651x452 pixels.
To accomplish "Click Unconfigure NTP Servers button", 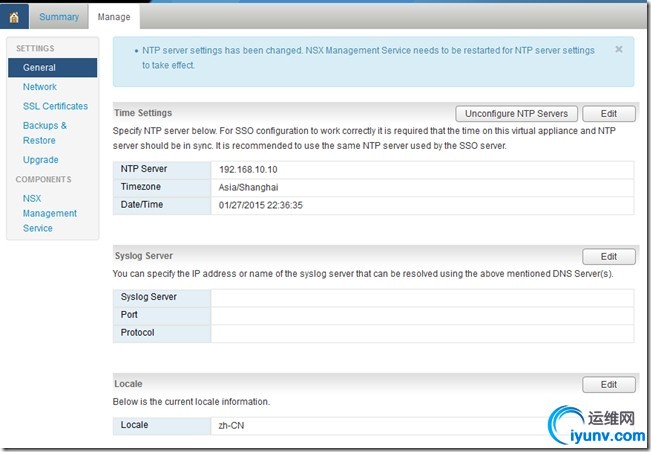I will (516, 114).
